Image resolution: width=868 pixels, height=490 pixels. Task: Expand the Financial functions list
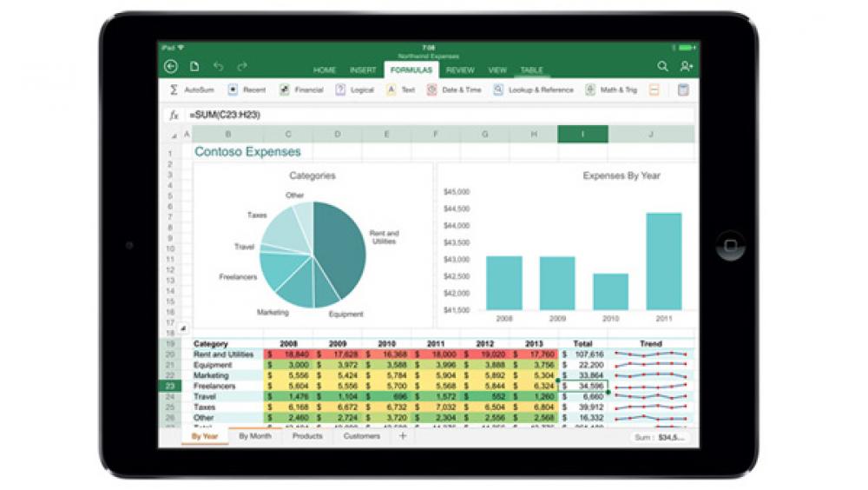301,89
